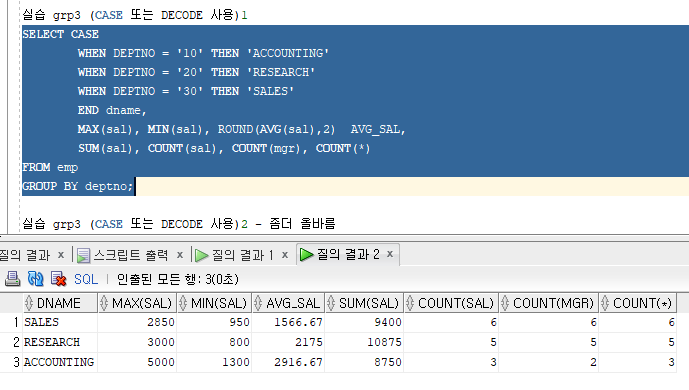Sort by MIN(SAL) column header

point(214,303)
